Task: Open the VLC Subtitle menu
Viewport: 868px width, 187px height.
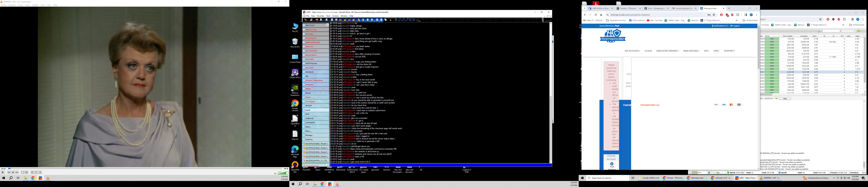Action: point(35,5)
